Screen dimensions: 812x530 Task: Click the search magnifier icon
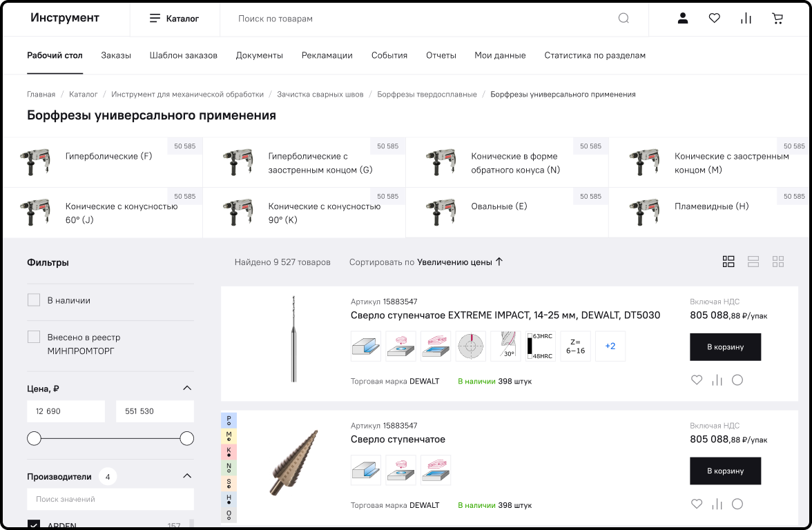623,19
